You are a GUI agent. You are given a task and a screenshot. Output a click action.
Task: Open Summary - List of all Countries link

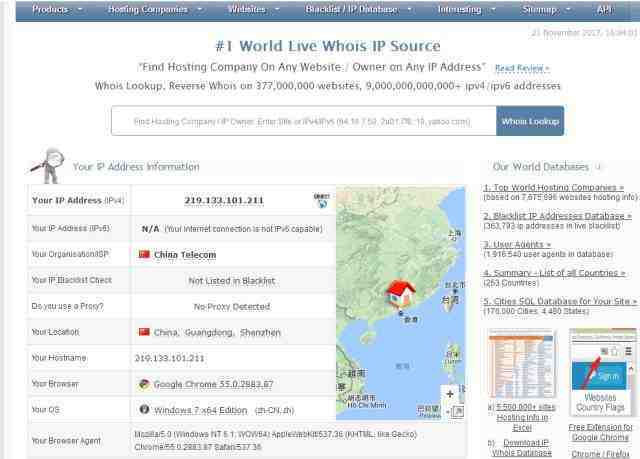coord(554,273)
